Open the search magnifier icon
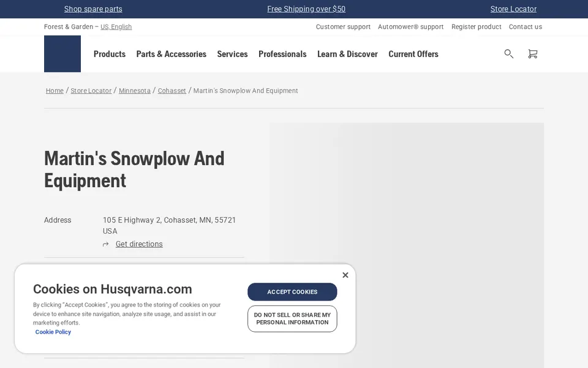 coord(508,54)
